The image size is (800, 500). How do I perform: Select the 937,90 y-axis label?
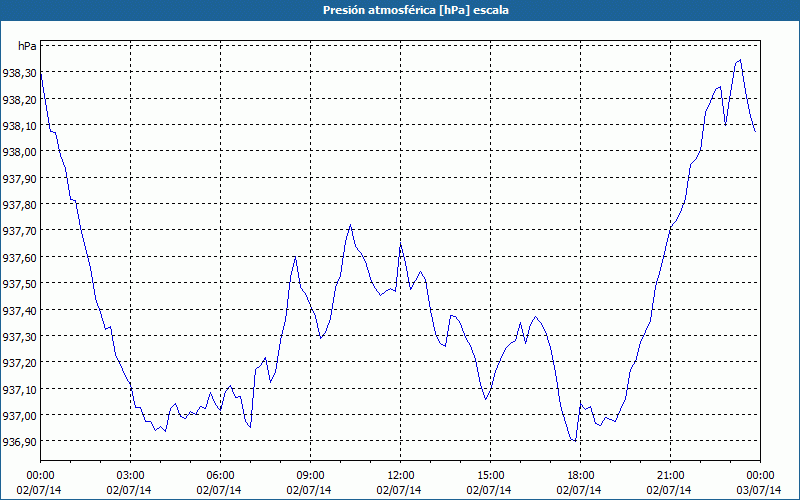[19, 179]
